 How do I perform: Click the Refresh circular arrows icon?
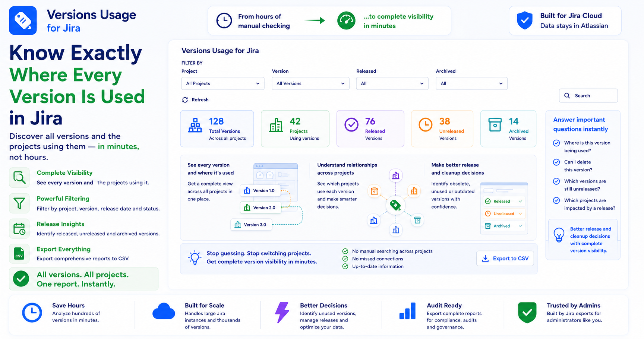(185, 100)
